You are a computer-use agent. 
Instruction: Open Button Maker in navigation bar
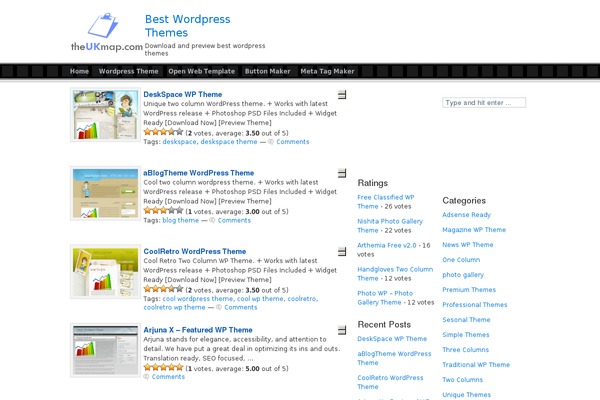(x=267, y=71)
